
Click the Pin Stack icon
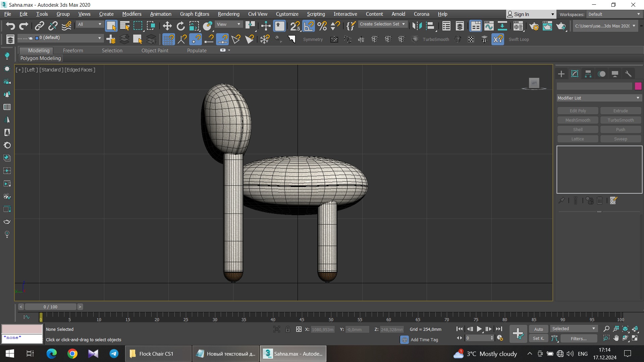(x=561, y=200)
